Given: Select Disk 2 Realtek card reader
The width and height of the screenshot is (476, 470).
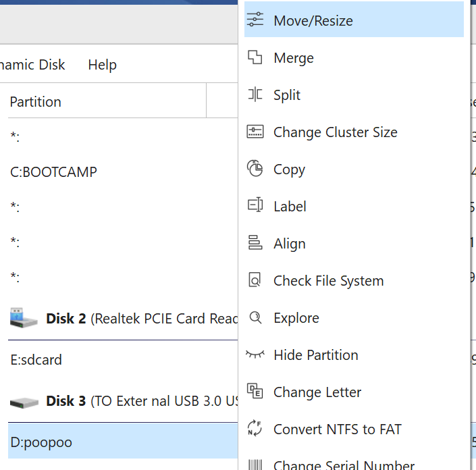Looking at the screenshot, I should coord(122,319).
